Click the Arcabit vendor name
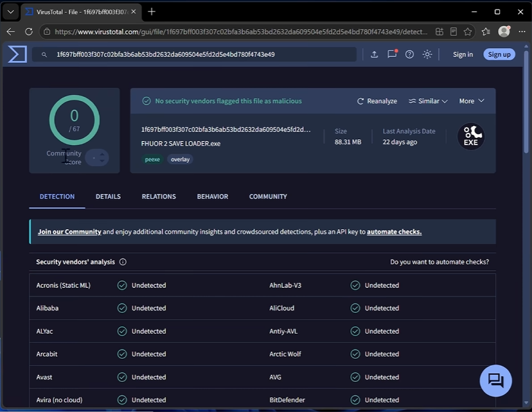Screen dimensions: 532x412 (x=47, y=354)
